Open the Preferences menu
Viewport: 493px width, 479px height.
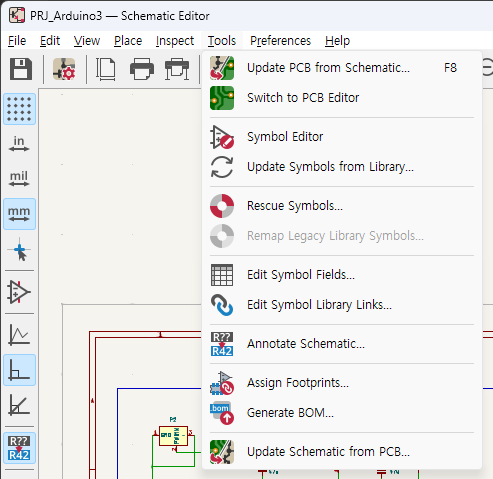[x=280, y=41]
